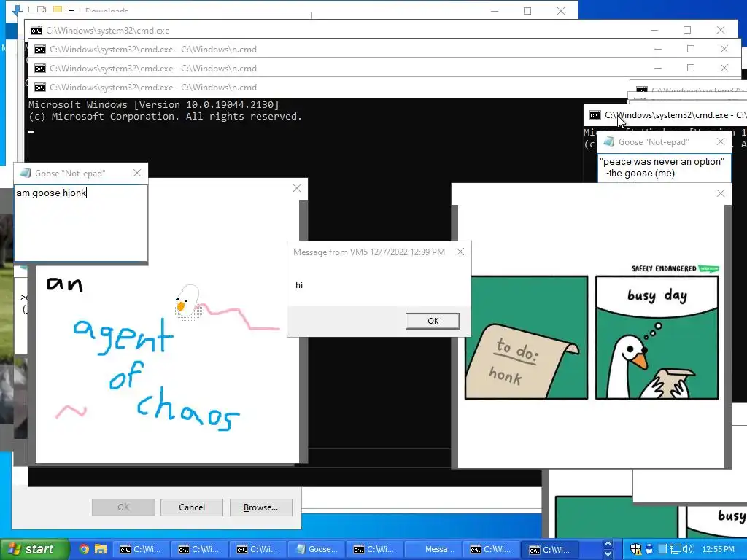The width and height of the screenshot is (747, 560).
Task: Click the left Goose "Not-epad" title text
Action: 70,174
